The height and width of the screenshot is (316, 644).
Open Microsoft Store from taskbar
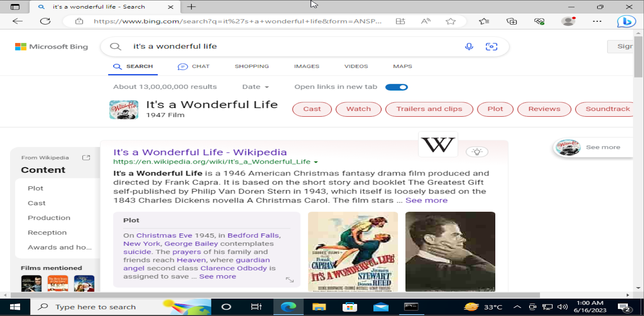tap(350, 307)
